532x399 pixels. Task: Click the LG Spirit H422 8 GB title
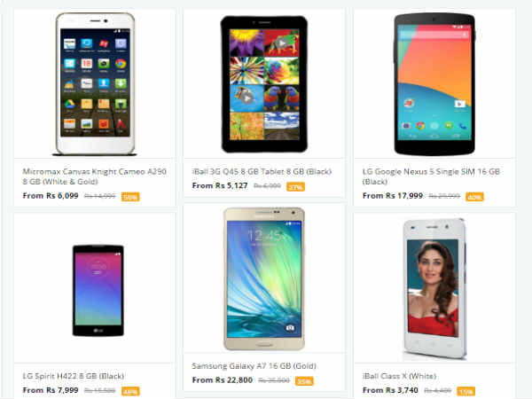point(74,376)
